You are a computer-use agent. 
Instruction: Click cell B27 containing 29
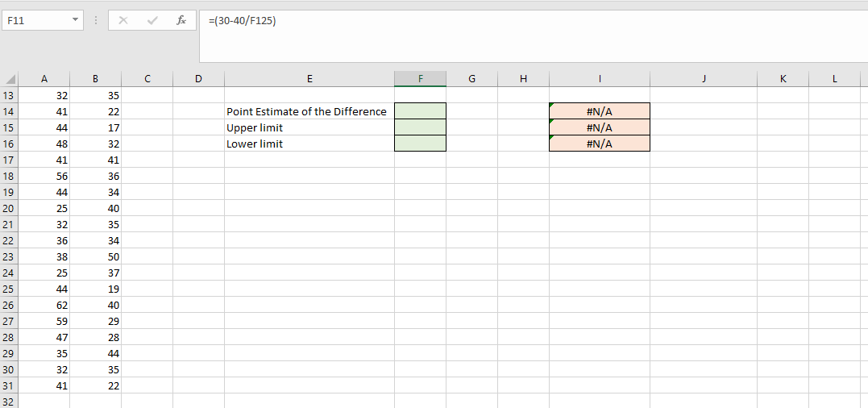click(95, 321)
